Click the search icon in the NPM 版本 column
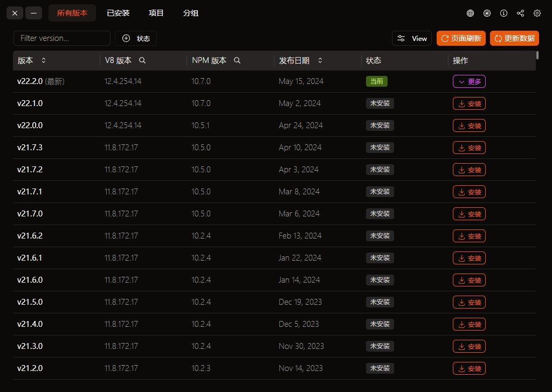The image size is (552, 392). 237,60
